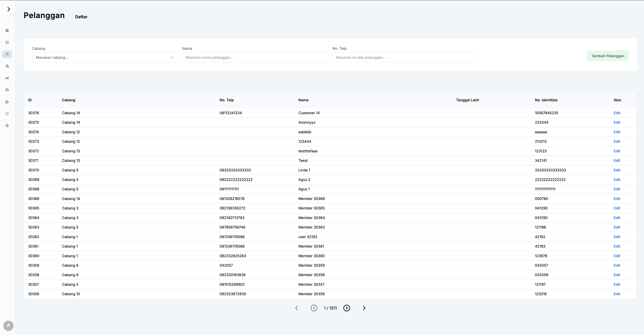644x335 pixels.
Task: Open the shapes category icon in sidebar
Action: (x=7, y=43)
